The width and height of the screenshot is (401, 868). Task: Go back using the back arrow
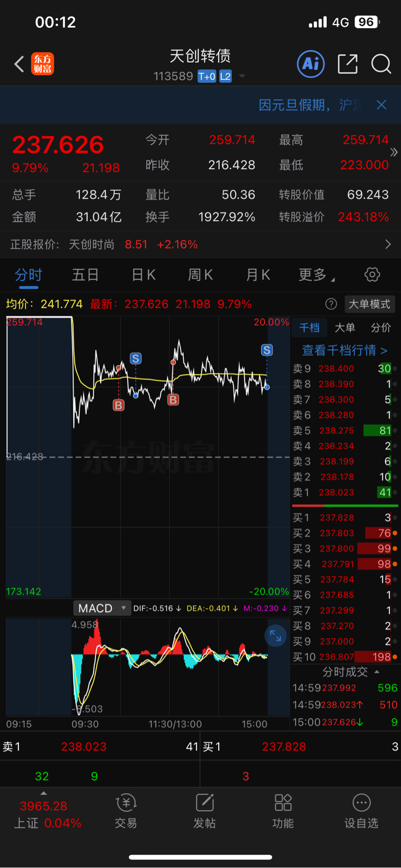coord(19,64)
